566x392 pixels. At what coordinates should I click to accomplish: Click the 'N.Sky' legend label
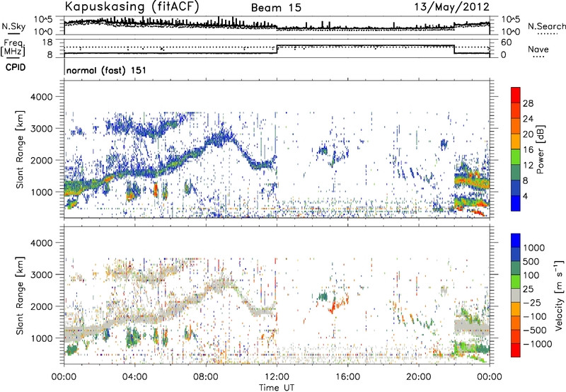click(x=13, y=26)
